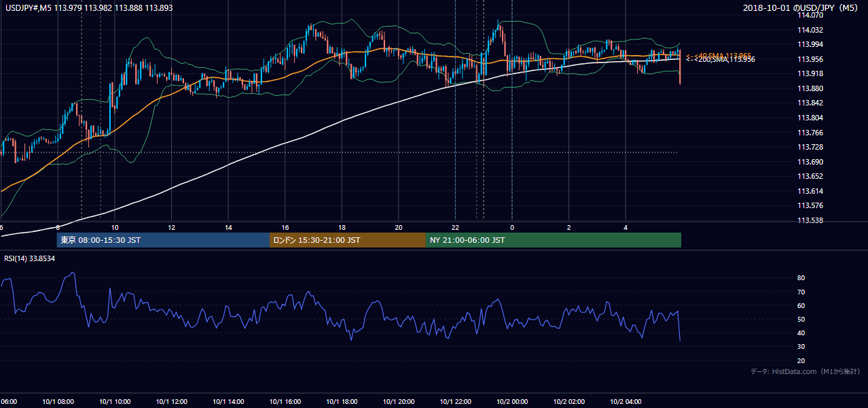Click RSI scale value 60

[801, 305]
